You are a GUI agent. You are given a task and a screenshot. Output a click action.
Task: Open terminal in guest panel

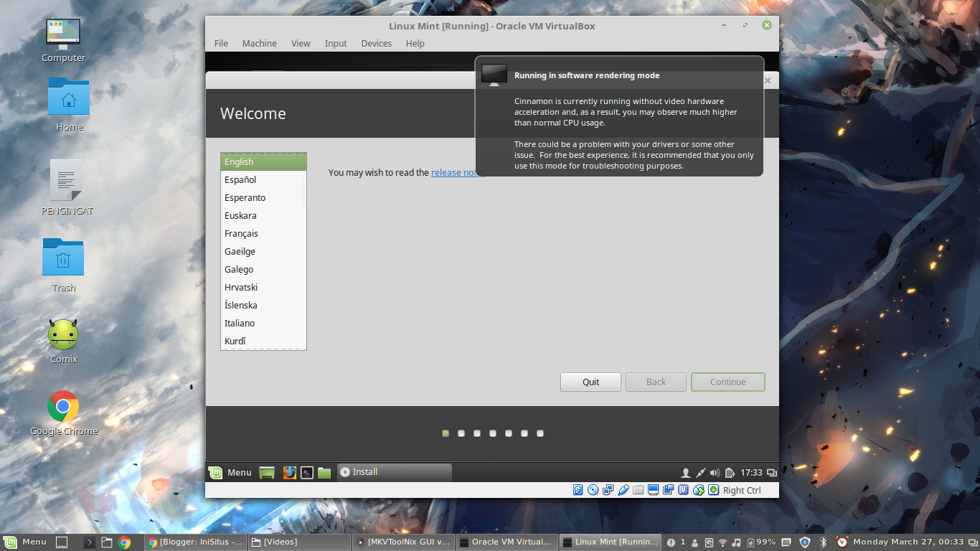[306, 472]
